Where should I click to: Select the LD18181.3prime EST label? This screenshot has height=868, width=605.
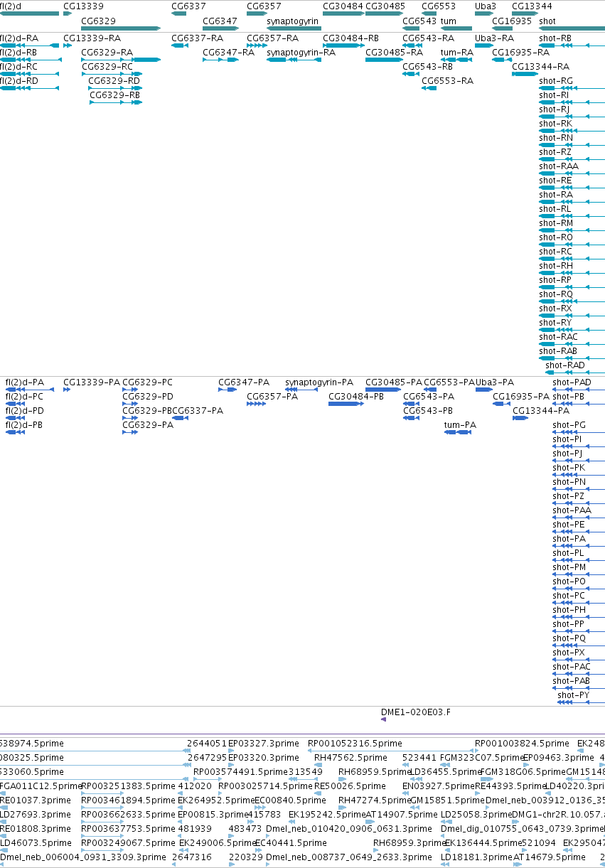click(x=476, y=857)
